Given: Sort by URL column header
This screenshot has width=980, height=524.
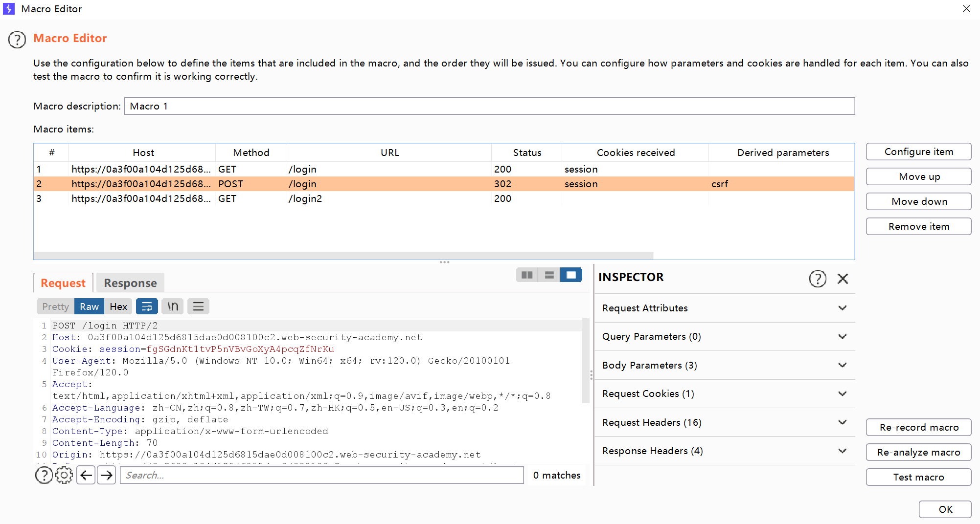Looking at the screenshot, I should click(389, 153).
